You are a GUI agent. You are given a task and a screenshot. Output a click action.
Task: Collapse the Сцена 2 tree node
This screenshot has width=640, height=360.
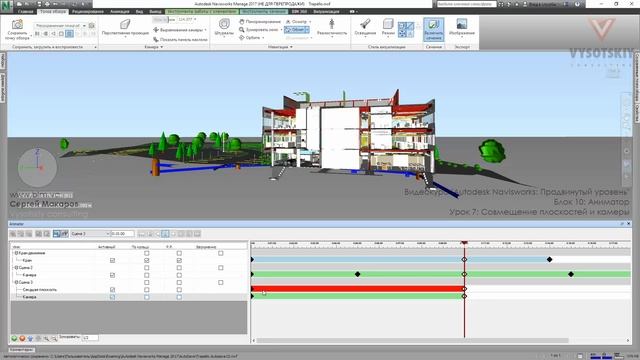(x=16, y=268)
